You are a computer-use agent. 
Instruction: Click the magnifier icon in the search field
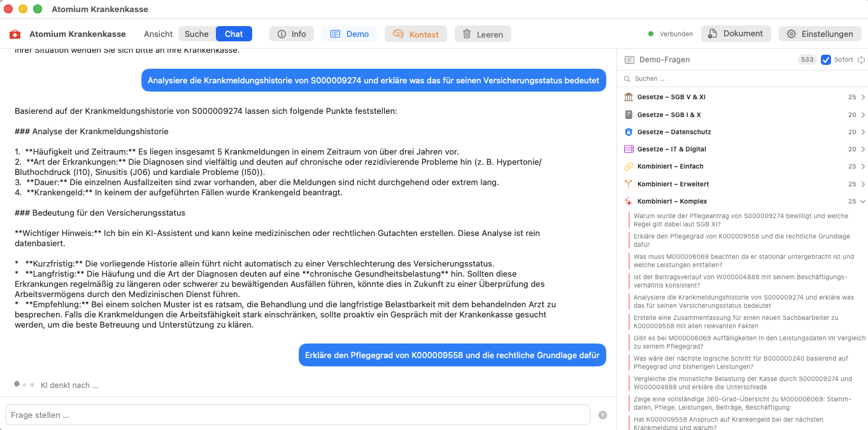(628, 79)
